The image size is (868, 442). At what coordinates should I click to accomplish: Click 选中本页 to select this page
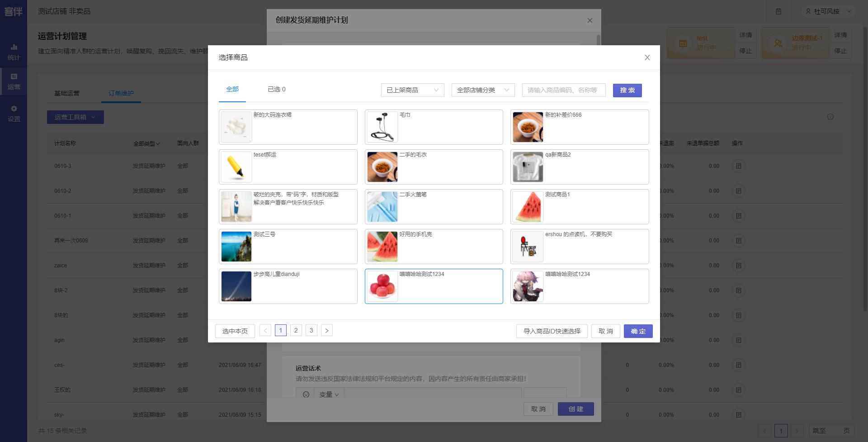pos(235,331)
